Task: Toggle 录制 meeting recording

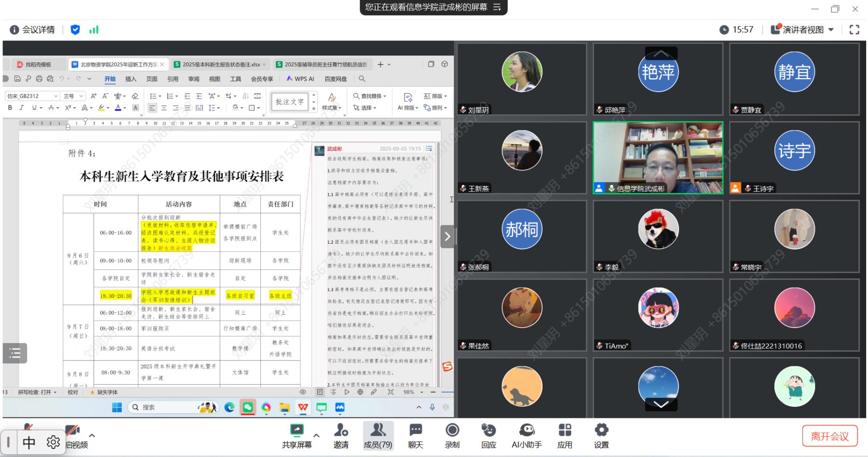Action: 452,435
